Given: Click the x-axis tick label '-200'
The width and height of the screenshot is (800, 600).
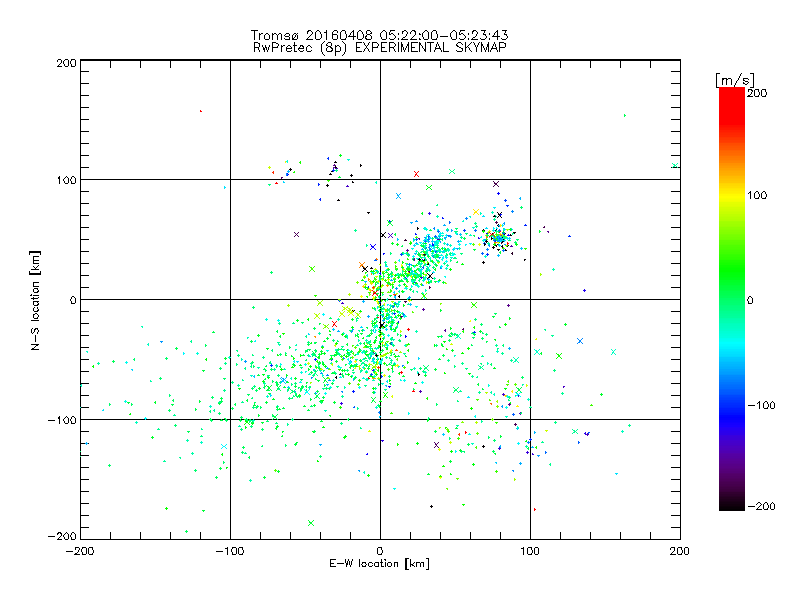Looking at the screenshot, I should [80, 551].
